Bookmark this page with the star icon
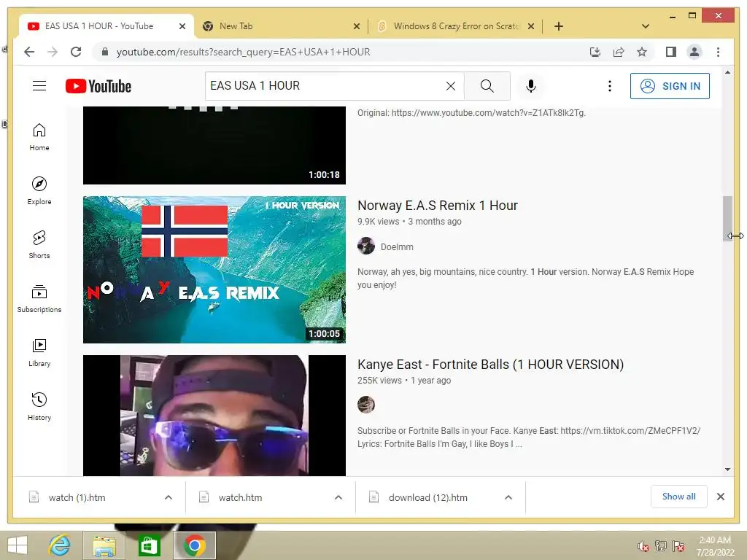The height and width of the screenshot is (560, 747). [x=642, y=52]
